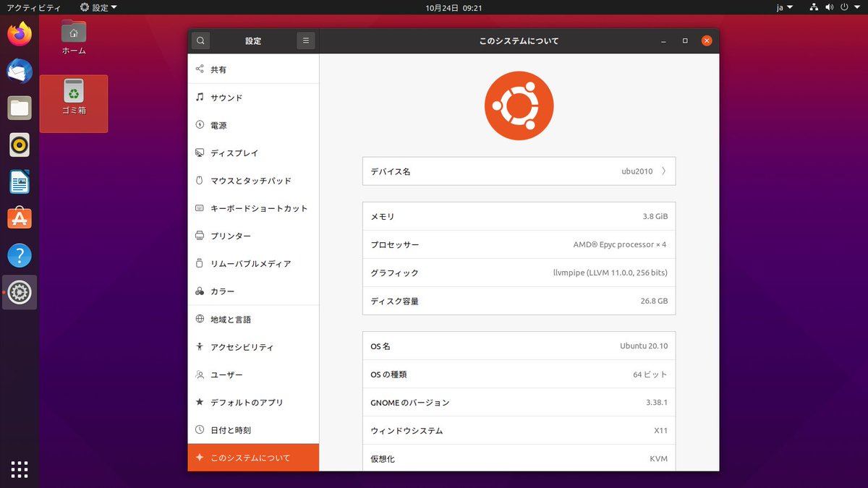Image resolution: width=868 pixels, height=488 pixels.
Task: Click the Ubuntu logo in About panel
Action: pyautogui.click(x=519, y=106)
